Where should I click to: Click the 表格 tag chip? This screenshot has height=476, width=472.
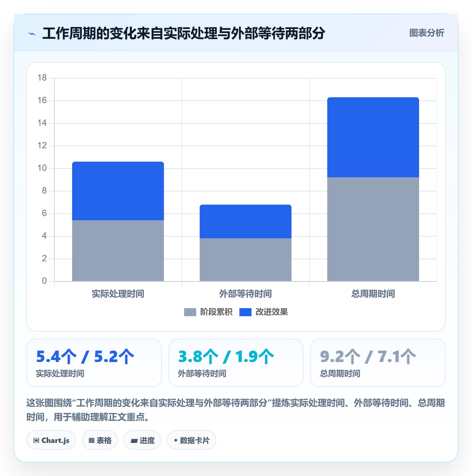(x=100, y=440)
